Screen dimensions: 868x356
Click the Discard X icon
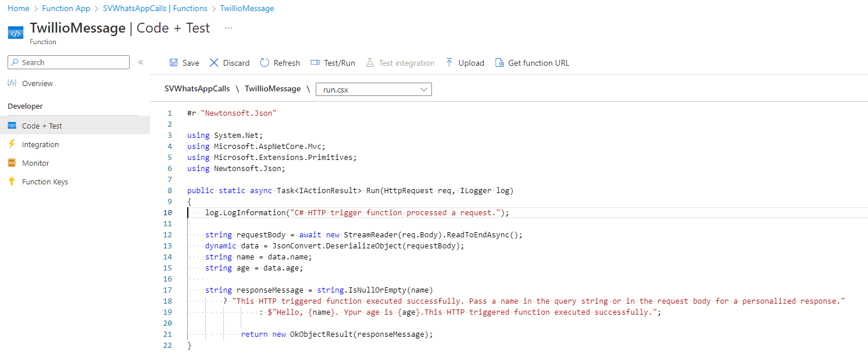coord(214,63)
